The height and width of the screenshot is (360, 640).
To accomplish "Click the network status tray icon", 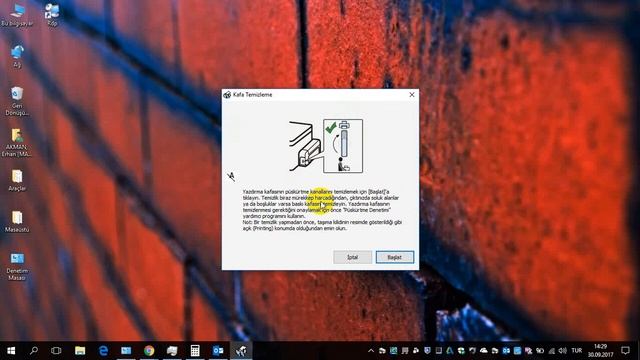I will point(551,351).
